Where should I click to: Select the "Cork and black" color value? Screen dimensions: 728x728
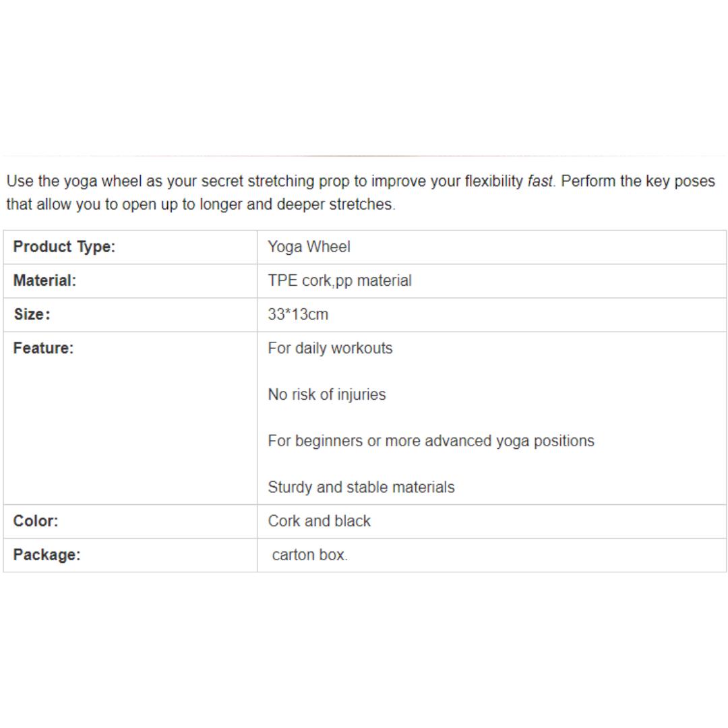pos(320,520)
